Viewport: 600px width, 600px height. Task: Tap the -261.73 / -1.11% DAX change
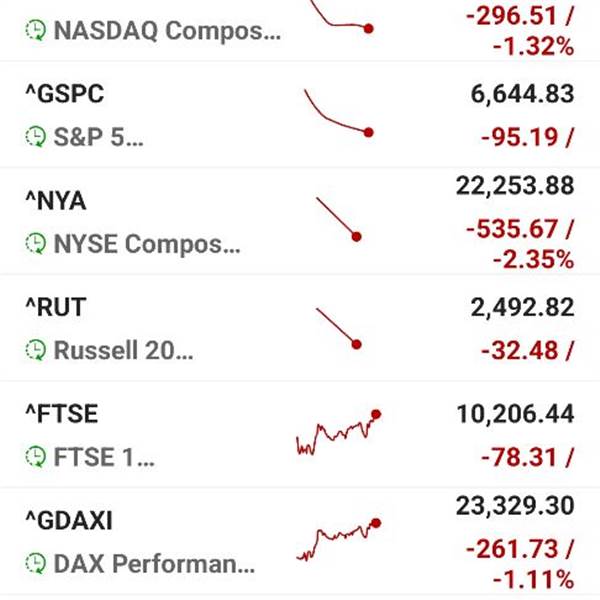point(518,563)
